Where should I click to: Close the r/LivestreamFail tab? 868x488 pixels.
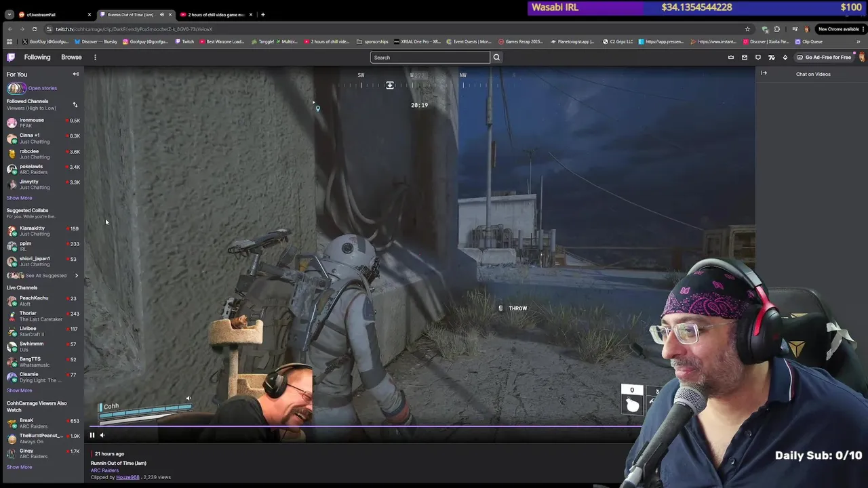pyautogui.click(x=89, y=14)
